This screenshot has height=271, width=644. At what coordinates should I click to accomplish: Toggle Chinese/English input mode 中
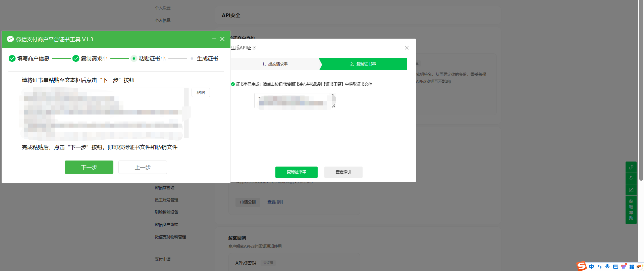(591, 267)
